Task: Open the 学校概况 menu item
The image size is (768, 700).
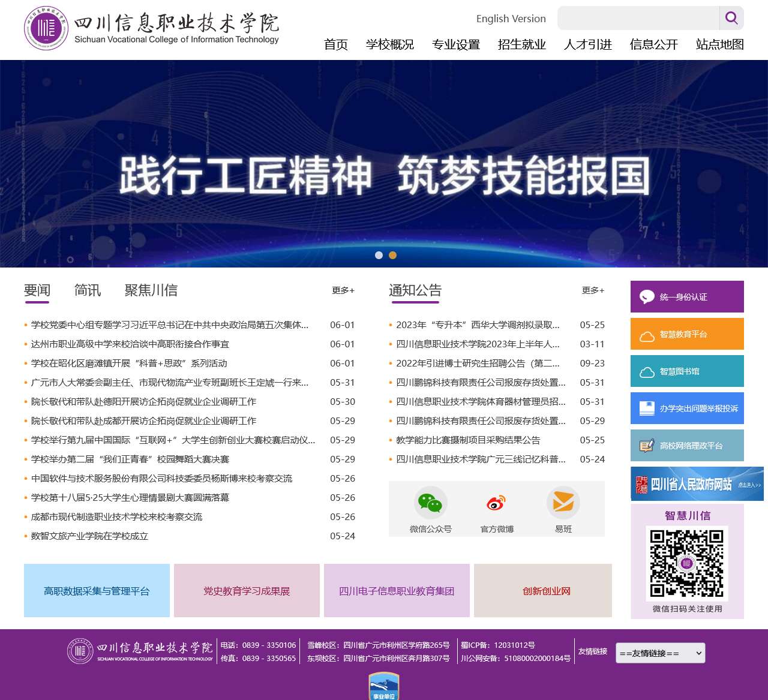Action: (391, 44)
